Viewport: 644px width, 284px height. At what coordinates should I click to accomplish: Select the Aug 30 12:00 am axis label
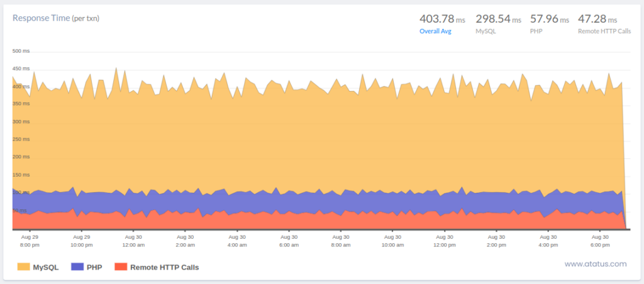[133, 241]
